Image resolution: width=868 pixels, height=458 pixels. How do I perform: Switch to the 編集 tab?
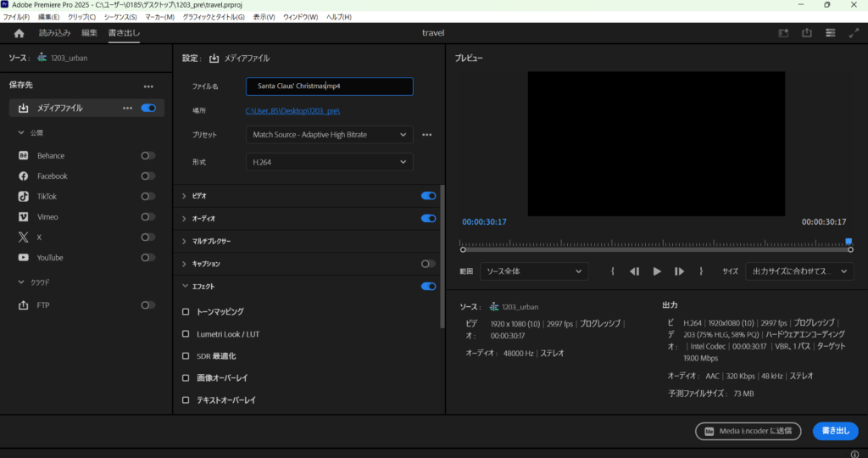point(89,33)
